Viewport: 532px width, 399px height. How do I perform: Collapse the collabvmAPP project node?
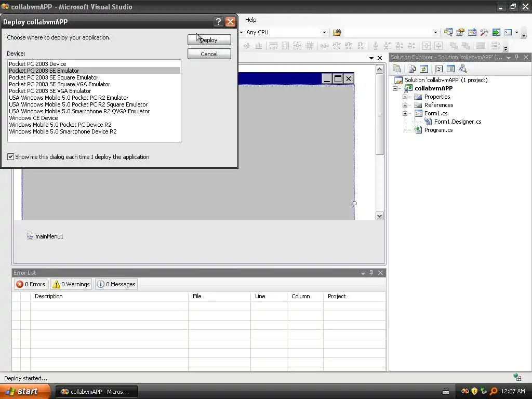(395, 88)
